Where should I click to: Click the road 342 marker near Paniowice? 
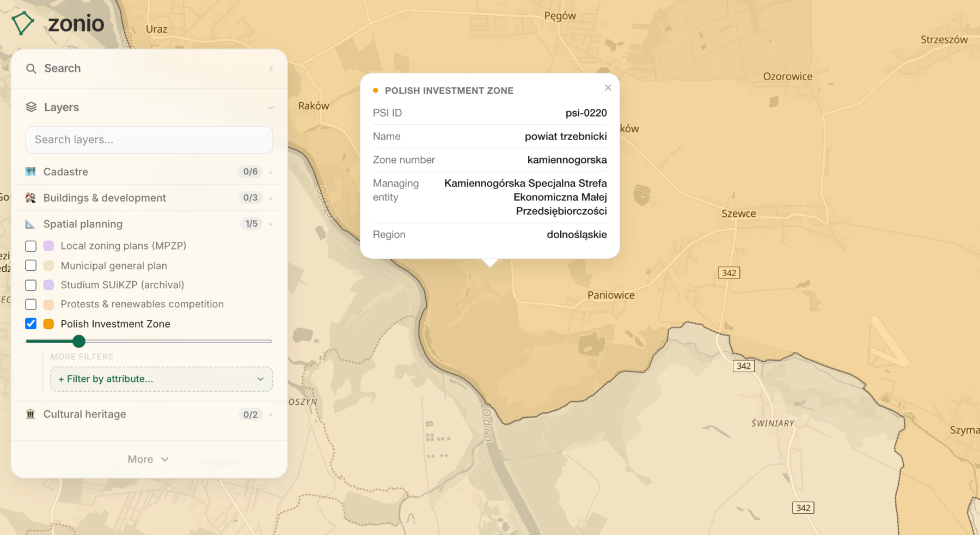[729, 273]
